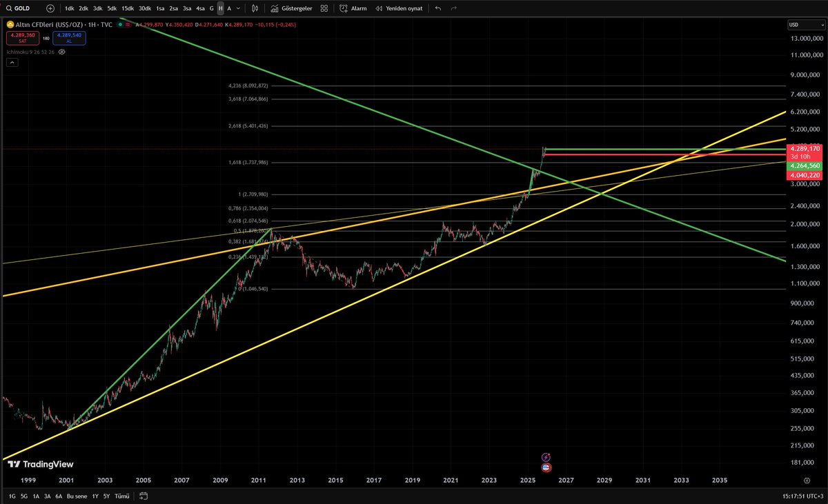
Task: Select the 5dk timeframe
Action: point(112,9)
